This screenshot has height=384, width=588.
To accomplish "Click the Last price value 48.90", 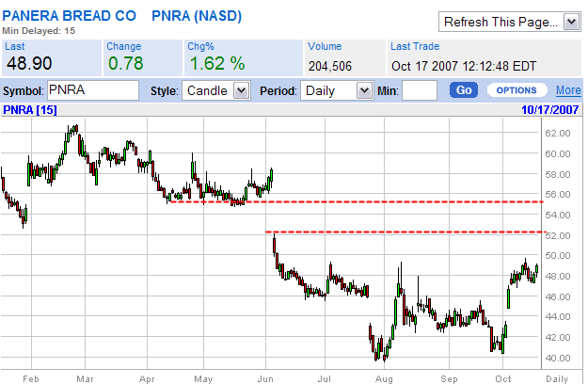I will tap(29, 63).
